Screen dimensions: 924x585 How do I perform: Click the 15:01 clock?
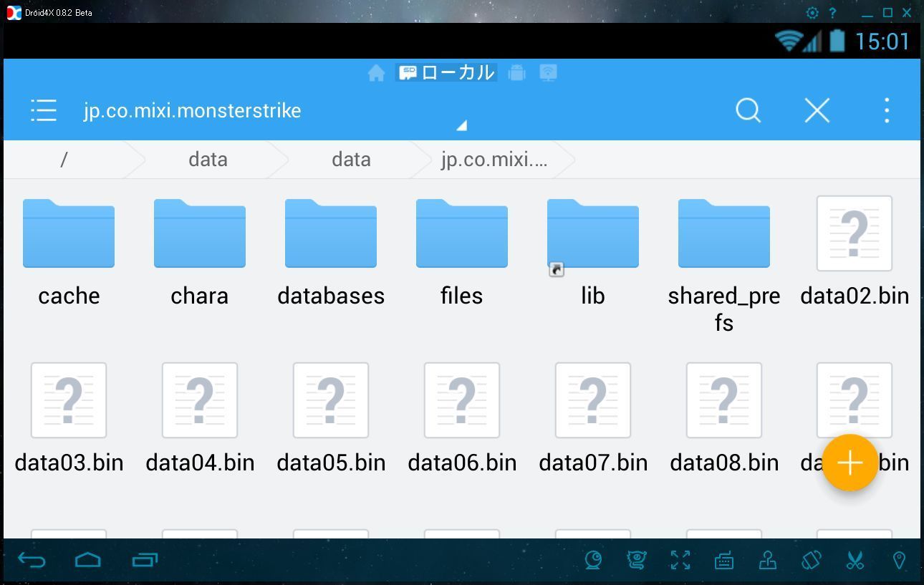coord(882,41)
